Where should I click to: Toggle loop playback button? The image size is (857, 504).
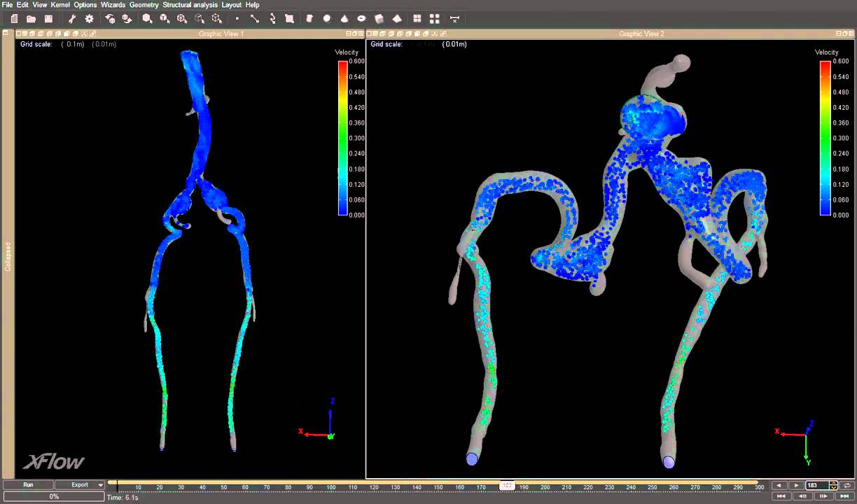tap(847, 485)
